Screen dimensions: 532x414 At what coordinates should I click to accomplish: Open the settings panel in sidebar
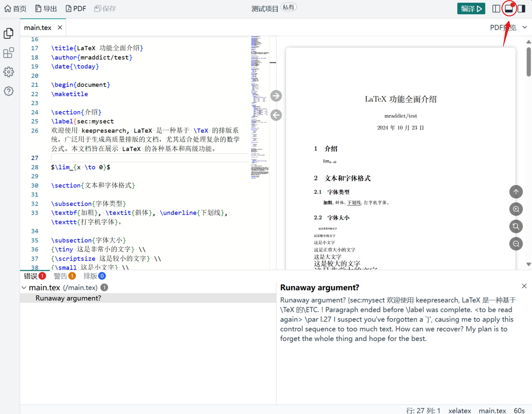tap(9, 72)
